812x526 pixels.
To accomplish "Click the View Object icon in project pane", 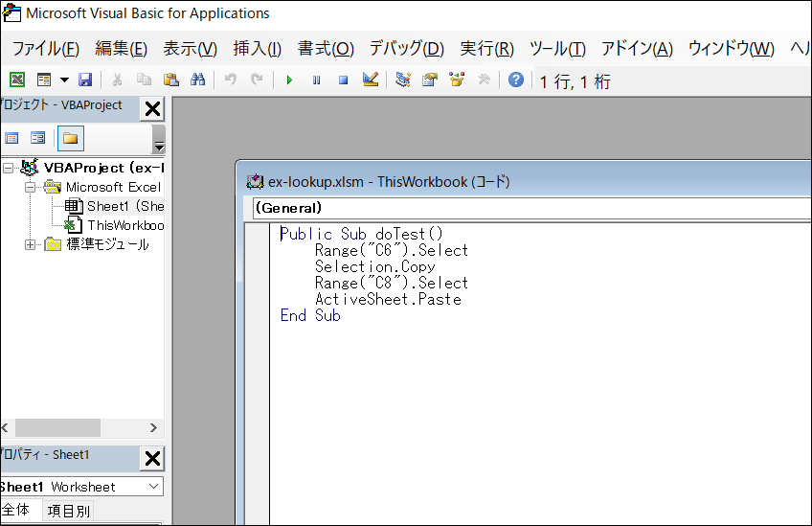I will tap(37, 138).
